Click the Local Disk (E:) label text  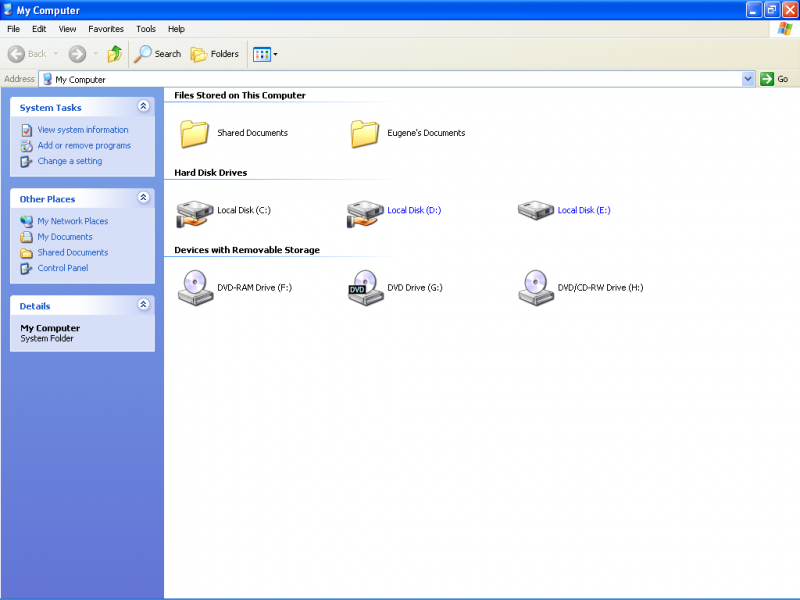(x=584, y=210)
